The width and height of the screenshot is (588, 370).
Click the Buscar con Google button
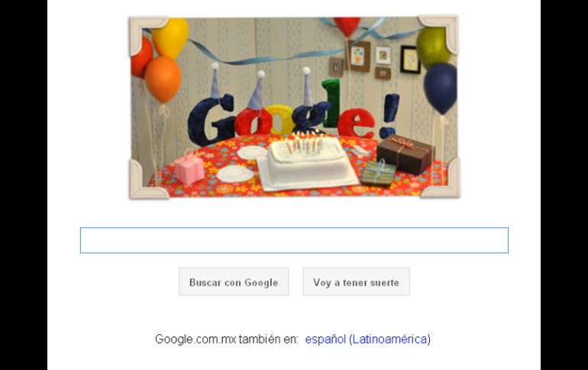pyautogui.click(x=234, y=282)
